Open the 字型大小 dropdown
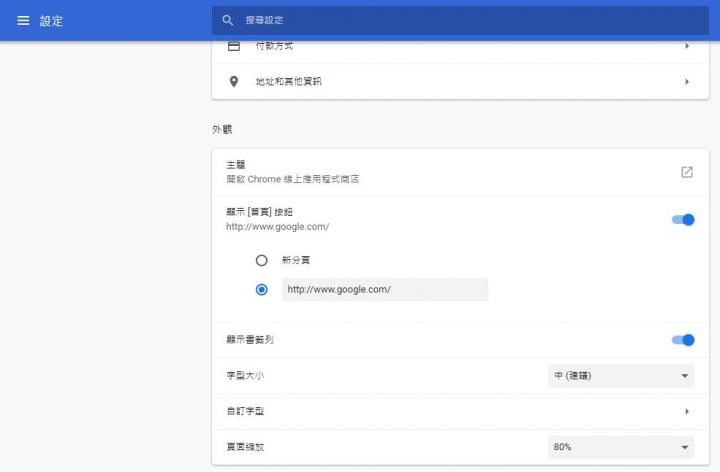Viewport: 720px width, 472px height. pyautogui.click(x=621, y=376)
